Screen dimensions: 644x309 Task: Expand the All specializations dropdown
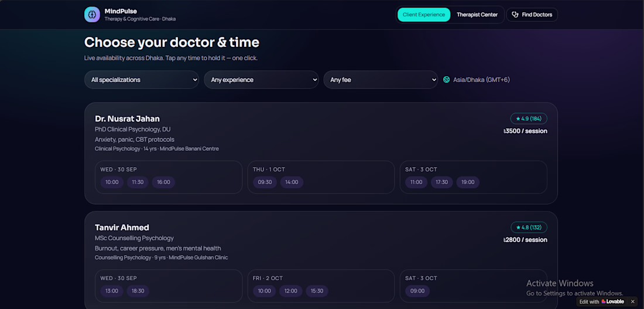click(142, 80)
